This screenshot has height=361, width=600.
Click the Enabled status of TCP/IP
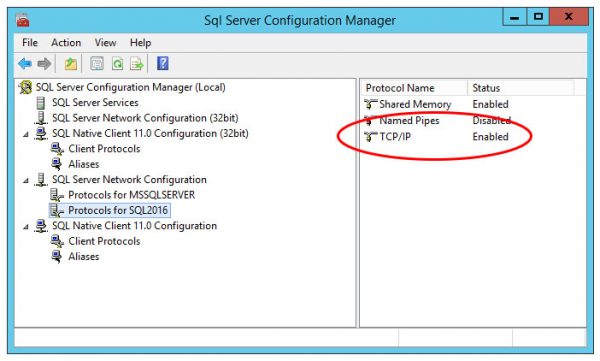[x=490, y=137]
